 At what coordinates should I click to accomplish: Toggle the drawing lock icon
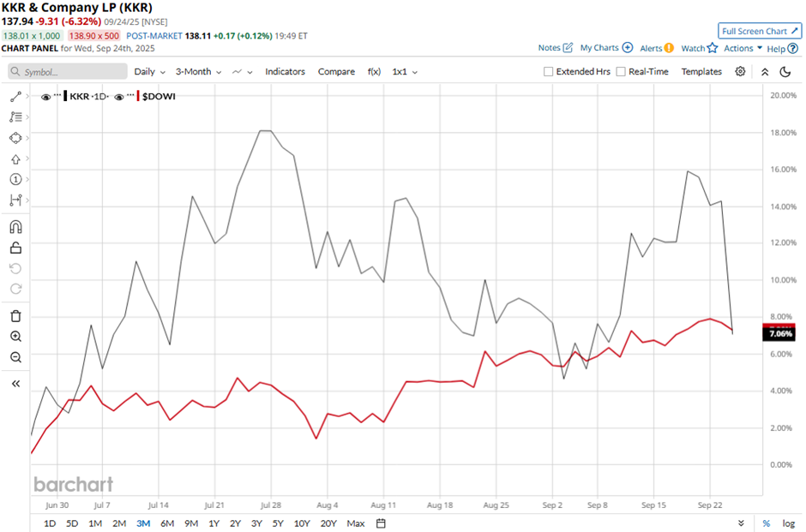pyautogui.click(x=15, y=248)
